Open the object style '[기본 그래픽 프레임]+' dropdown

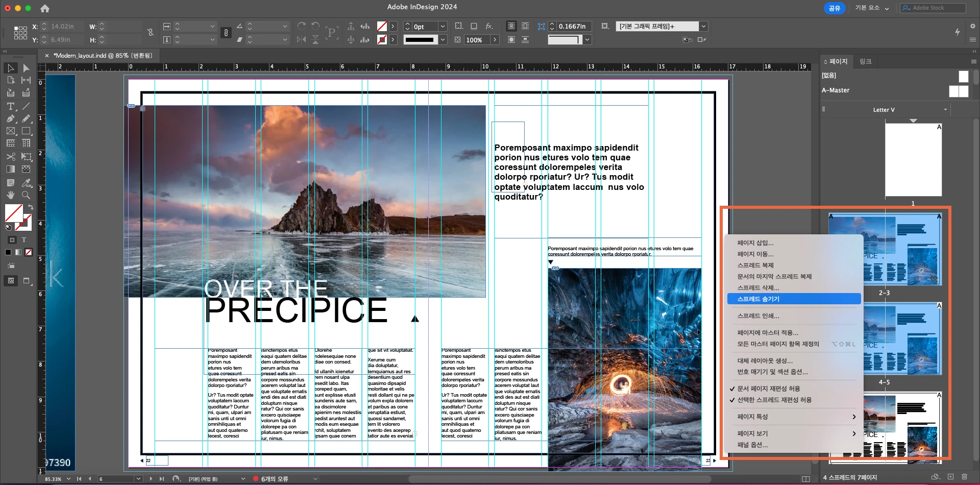tap(703, 27)
